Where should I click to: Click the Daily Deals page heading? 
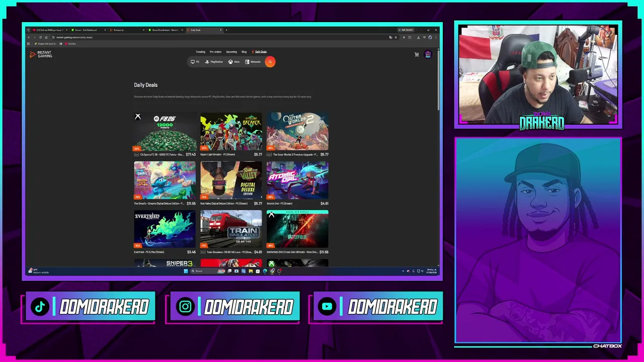[146, 85]
